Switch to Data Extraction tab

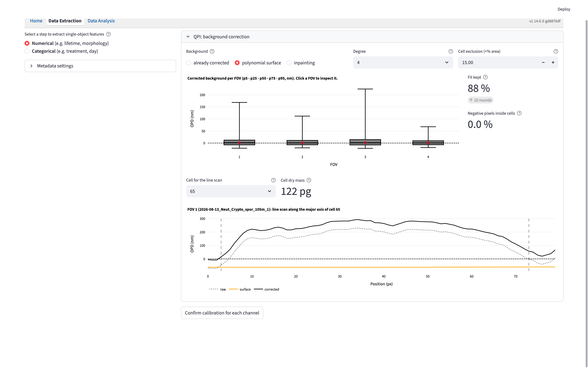click(x=65, y=21)
